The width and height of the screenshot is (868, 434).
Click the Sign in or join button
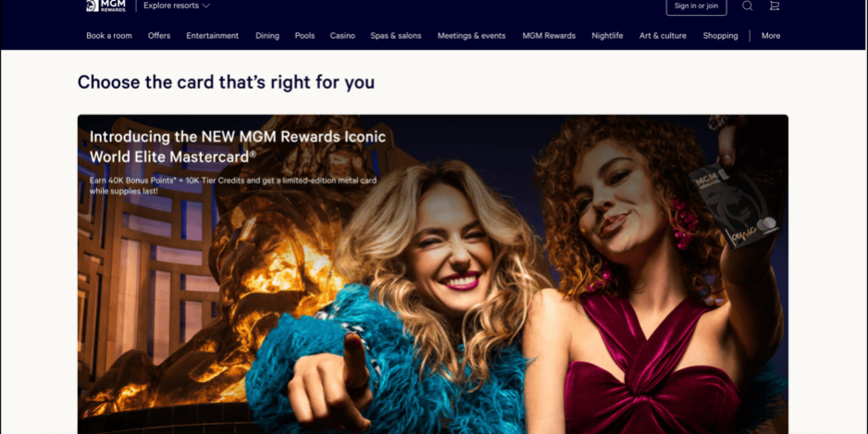point(696,6)
